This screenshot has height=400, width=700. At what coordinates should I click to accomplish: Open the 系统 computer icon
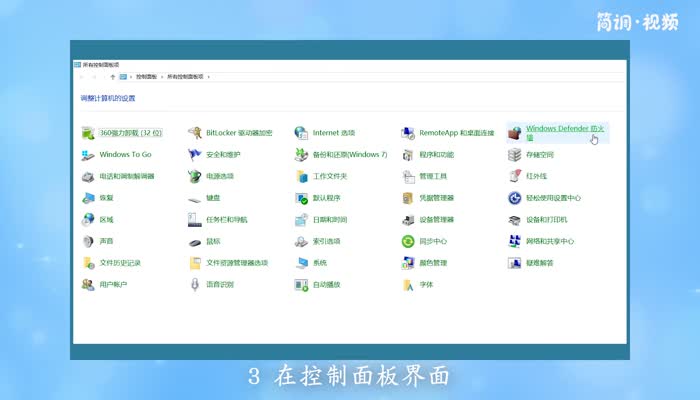click(302, 263)
